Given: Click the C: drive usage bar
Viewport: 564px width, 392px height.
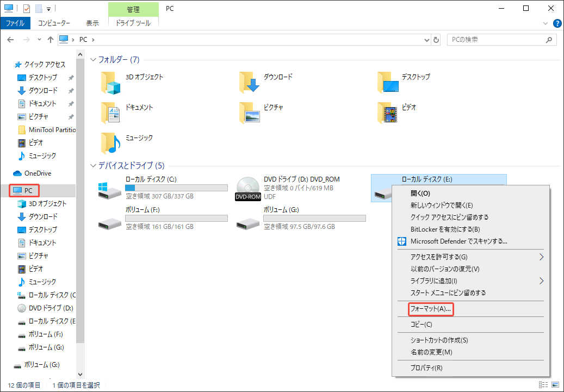Looking at the screenshot, I should click(176, 188).
